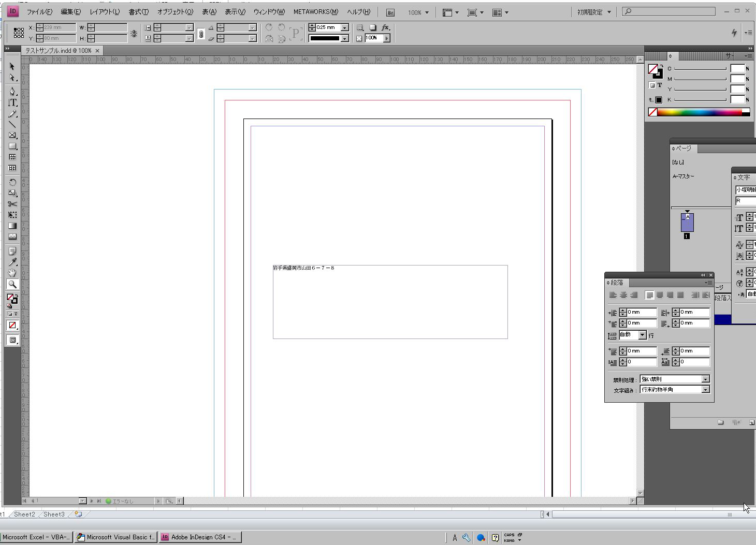Select the Rectangle Frame tool
The width and height of the screenshot is (756, 545).
tap(12, 135)
